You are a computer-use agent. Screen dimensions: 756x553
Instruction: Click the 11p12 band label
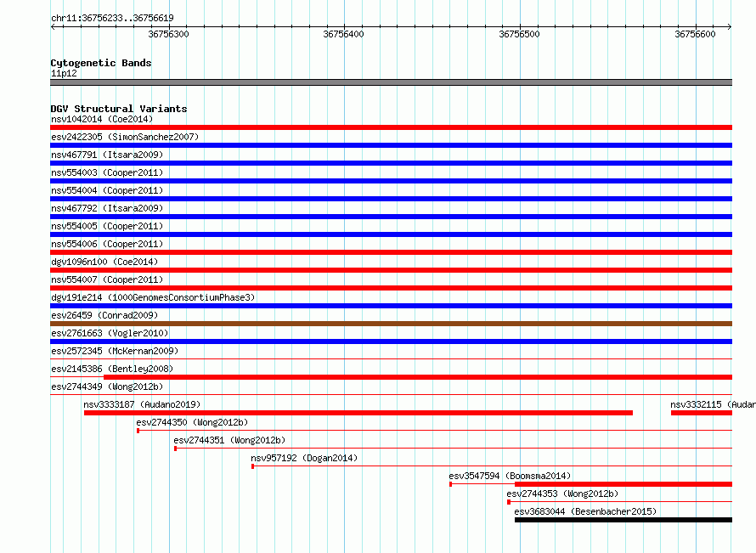coord(64,73)
